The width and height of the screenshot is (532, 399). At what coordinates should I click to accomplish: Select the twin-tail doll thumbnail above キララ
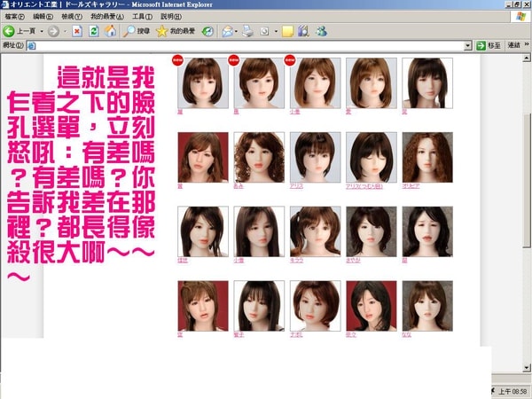pyautogui.click(x=315, y=231)
